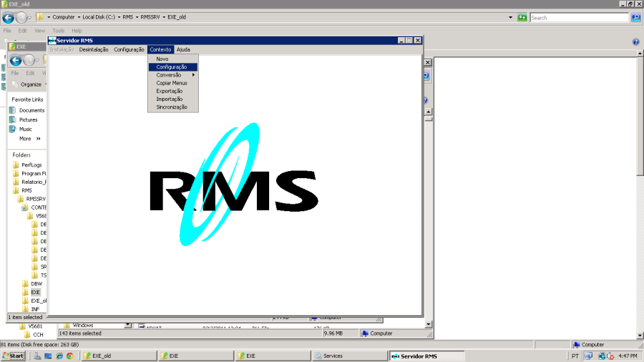Switch to Services taskbar button
Viewport: 644px width, 362px height.
coord(351,356)
